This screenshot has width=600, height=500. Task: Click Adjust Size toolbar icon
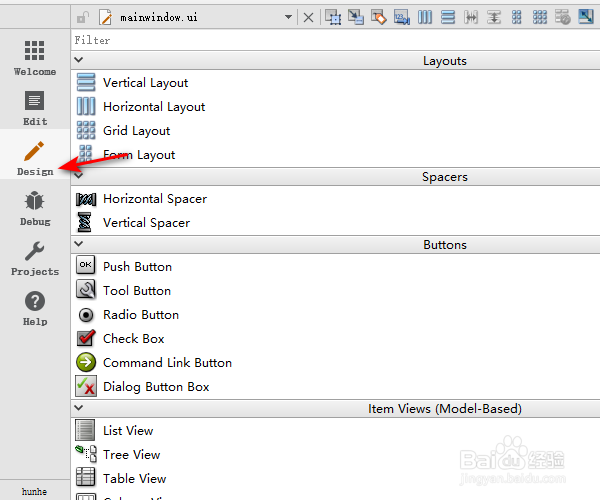[x=585, y=18]
